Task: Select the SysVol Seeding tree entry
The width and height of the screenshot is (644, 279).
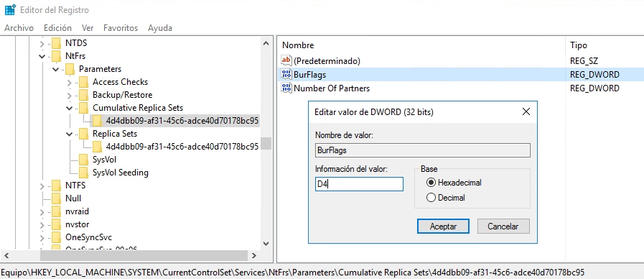Action: (x=121, y=173)
